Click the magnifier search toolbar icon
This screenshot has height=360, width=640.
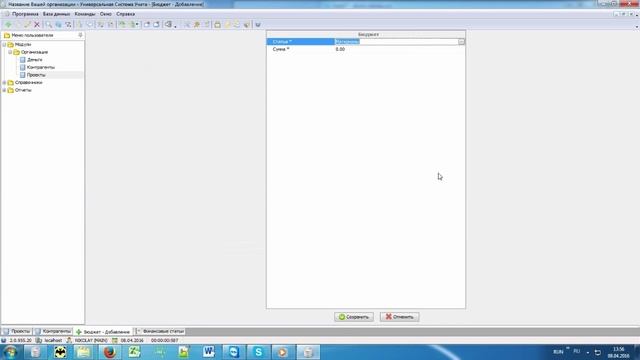tap(49, 24)
